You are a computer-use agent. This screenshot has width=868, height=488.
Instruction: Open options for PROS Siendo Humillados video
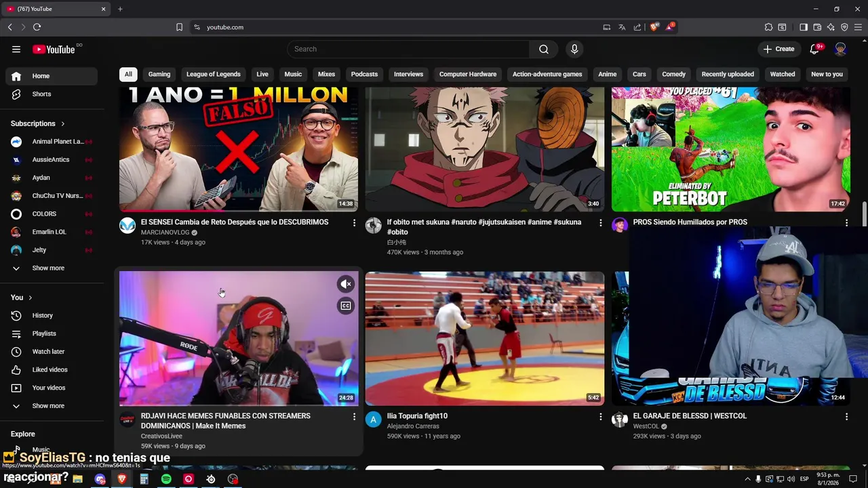pyautogui.click(x=846, y=222)
